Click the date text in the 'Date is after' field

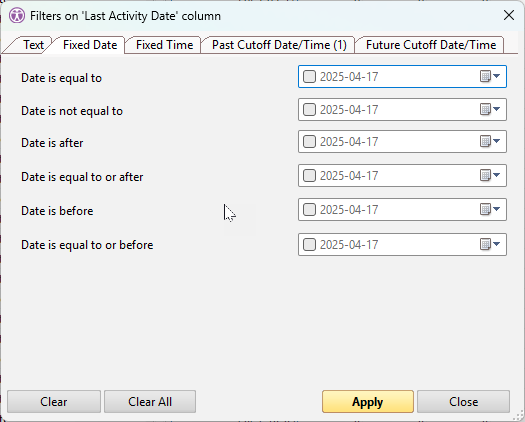[x=349, y=142]
